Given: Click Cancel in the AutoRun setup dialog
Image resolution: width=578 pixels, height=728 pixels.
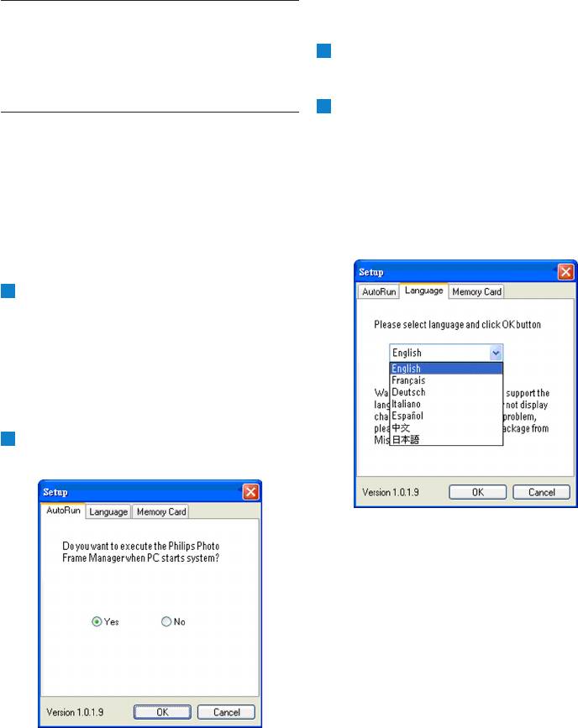Looking at the screenshot, I should (225, 712).
